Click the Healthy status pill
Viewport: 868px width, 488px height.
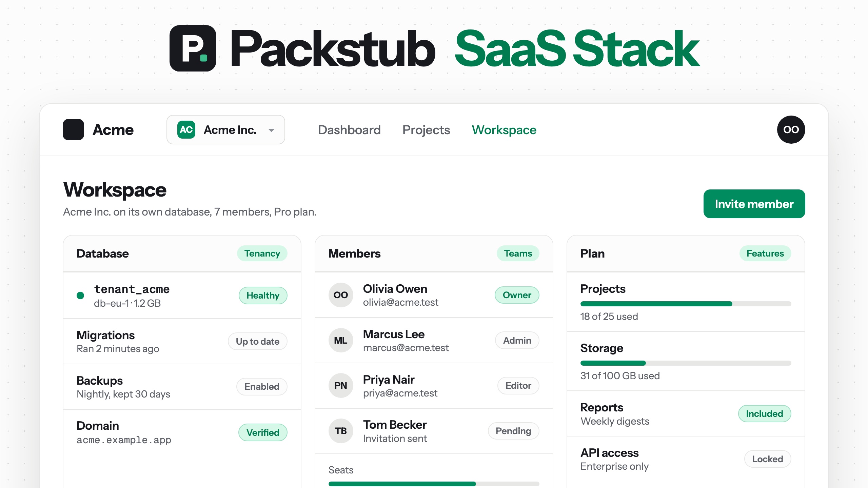[263, 296]
